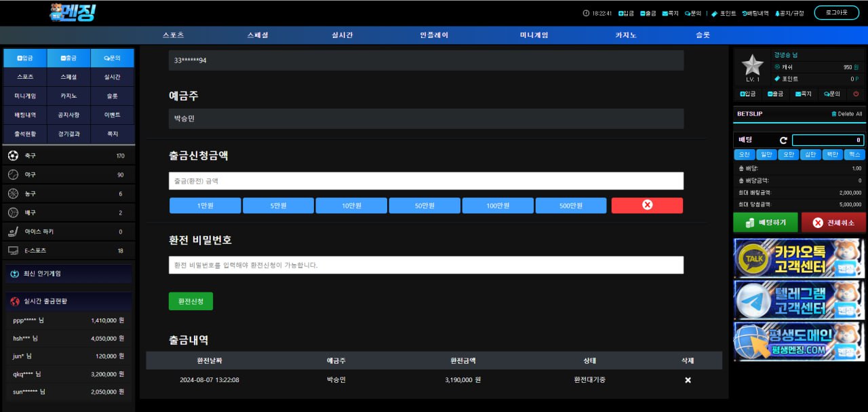Click Delete All trash icon in BETSLIP
This screenshot has width=868, height=412.
[x=834, y=114]
